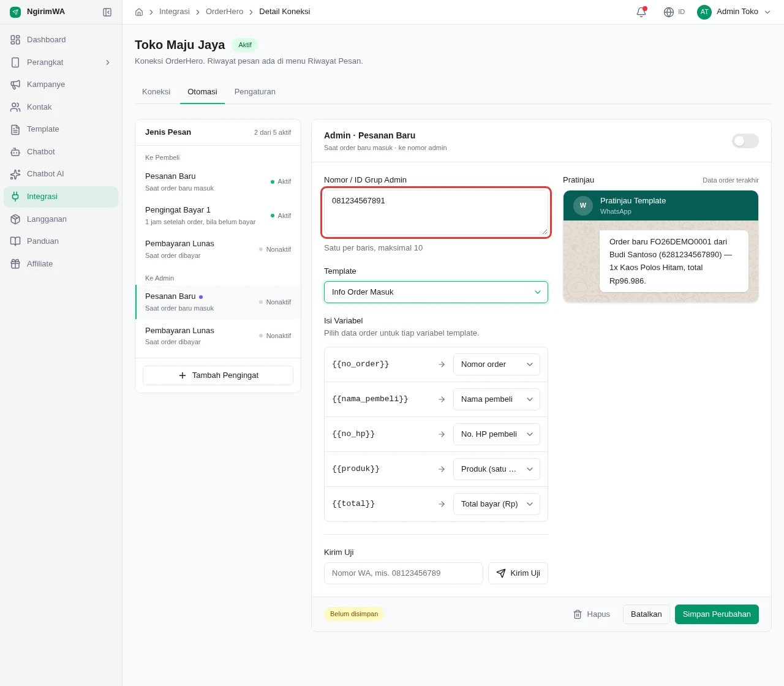Select Pengingat Bayar 1 message type
This screenshot has height=686, width=784.
(x=218, y=216)
